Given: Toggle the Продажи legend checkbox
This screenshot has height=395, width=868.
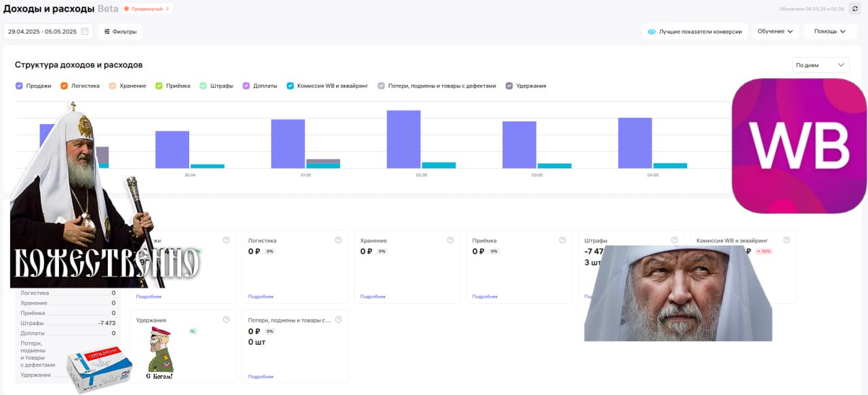Looking at the screenshot, I should point(19,86).
